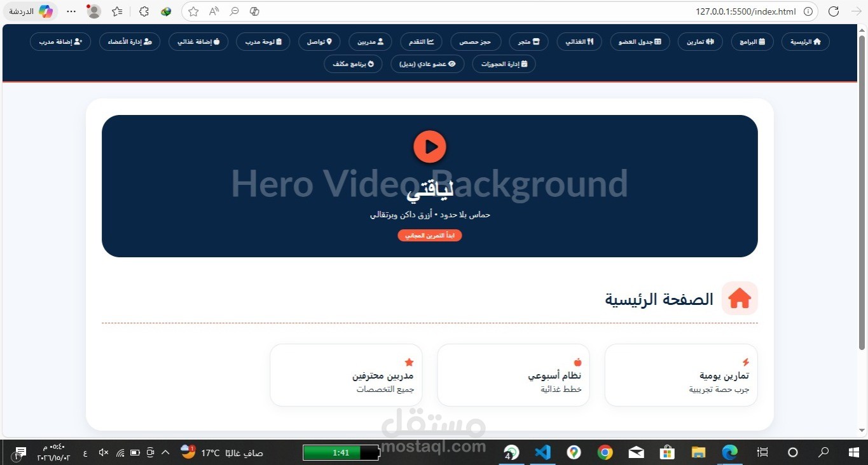This screenshot has width=868, height=465.
Task: Open the network Wi-Fi tray icon
Action: coord(120,452)
